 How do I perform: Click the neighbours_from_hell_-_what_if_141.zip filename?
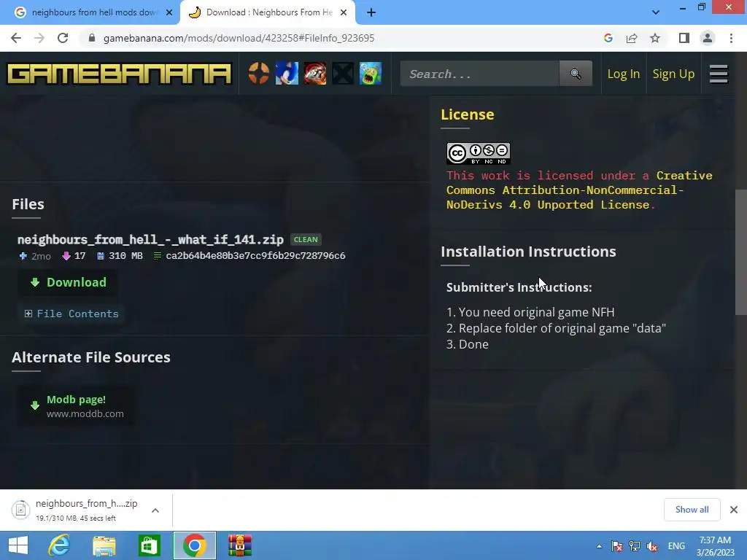[x=150, y=239]
